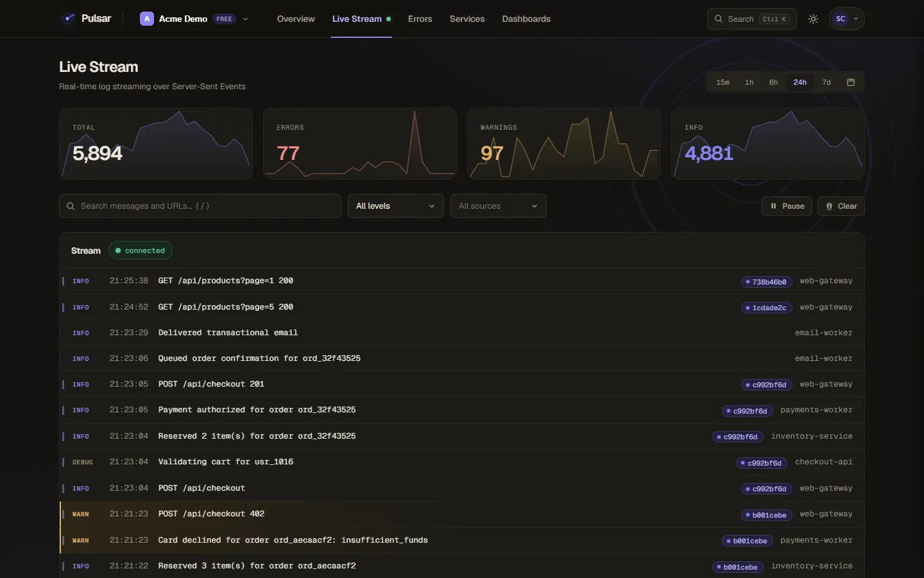Open the top Search Ctrl K box
The image size is (924, 578).
pos(751,19)
